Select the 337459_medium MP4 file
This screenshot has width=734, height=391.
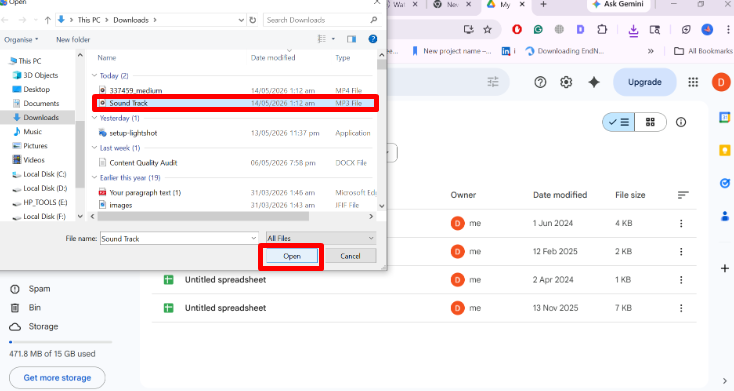click(x=235, y=90)
